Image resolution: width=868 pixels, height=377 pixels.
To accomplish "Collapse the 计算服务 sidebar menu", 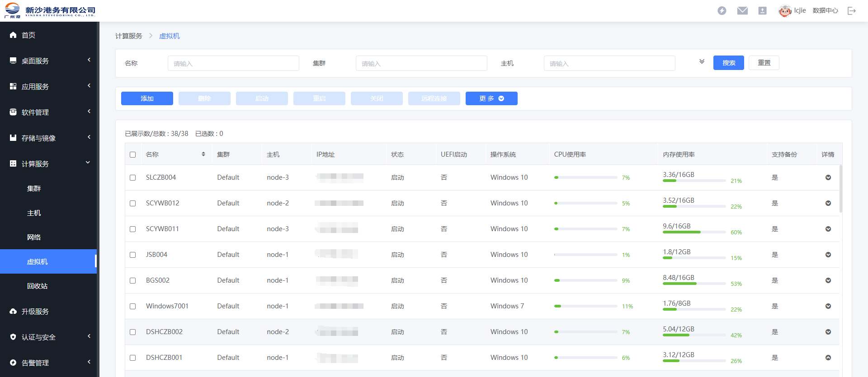I will [x=48, y=163].
